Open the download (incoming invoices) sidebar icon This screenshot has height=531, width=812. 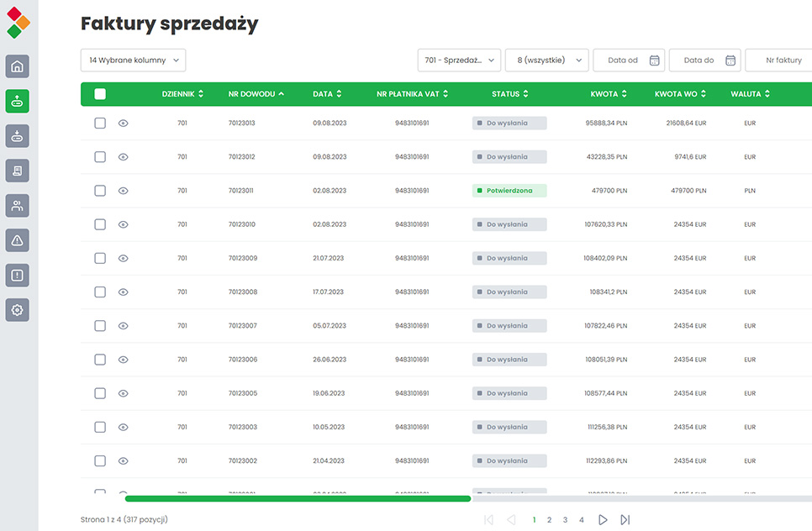18,136
